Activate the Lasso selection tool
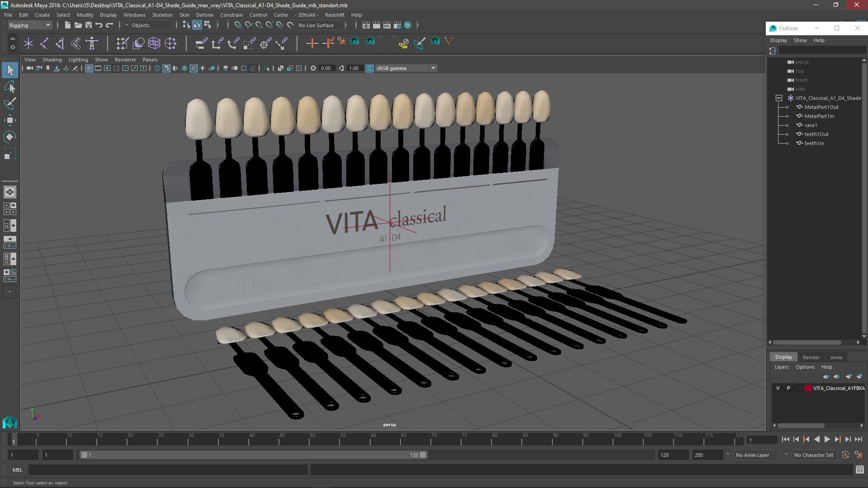Screen dimensions: 868x488 (10, 87)
